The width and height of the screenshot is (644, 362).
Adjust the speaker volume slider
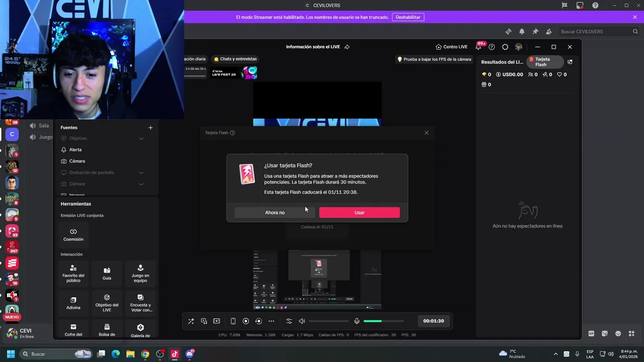(x=329, y=321)
